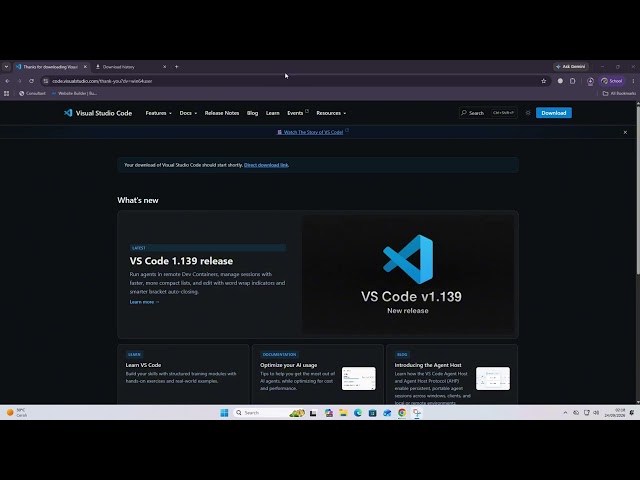Open Release Notes in site navigation

[222, 113]
